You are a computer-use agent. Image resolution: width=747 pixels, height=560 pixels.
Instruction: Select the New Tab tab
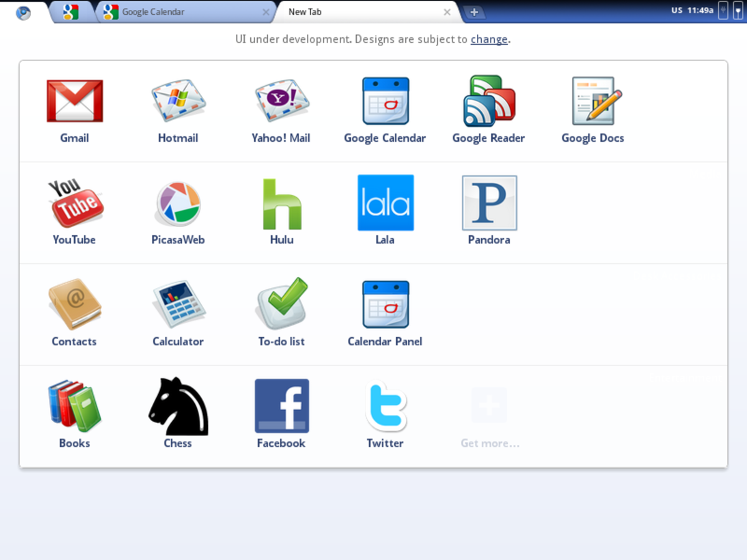pos(367,12)
